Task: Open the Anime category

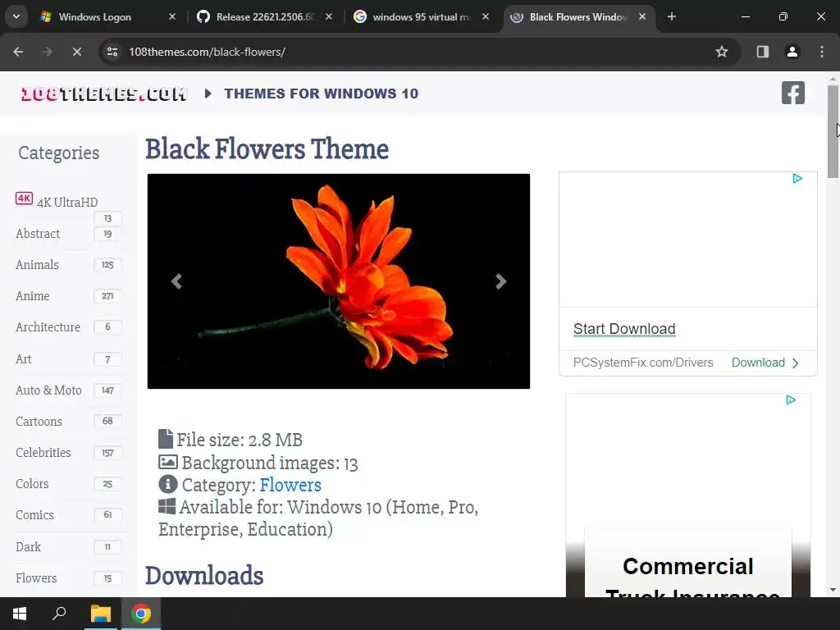Action: click(33, 295)
